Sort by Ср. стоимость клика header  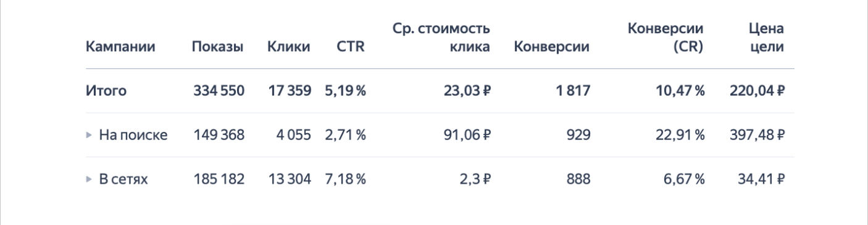[x=441, y=38]
